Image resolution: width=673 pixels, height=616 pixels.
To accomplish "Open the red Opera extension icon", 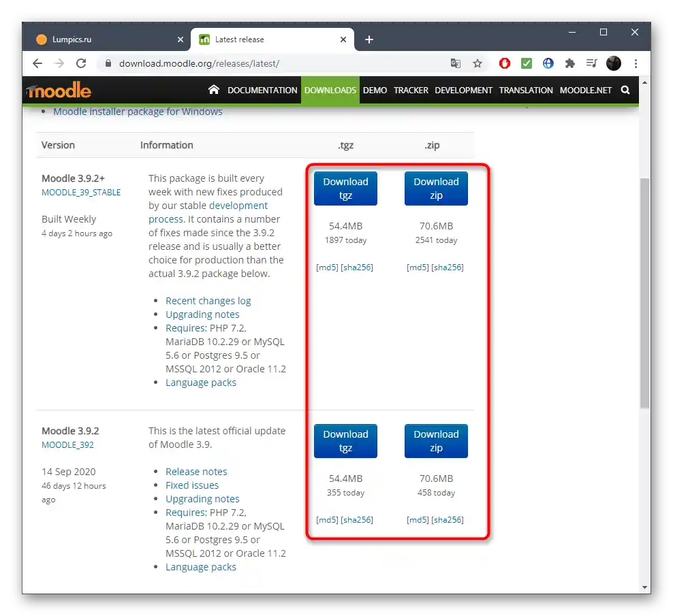I will (505, 63).
